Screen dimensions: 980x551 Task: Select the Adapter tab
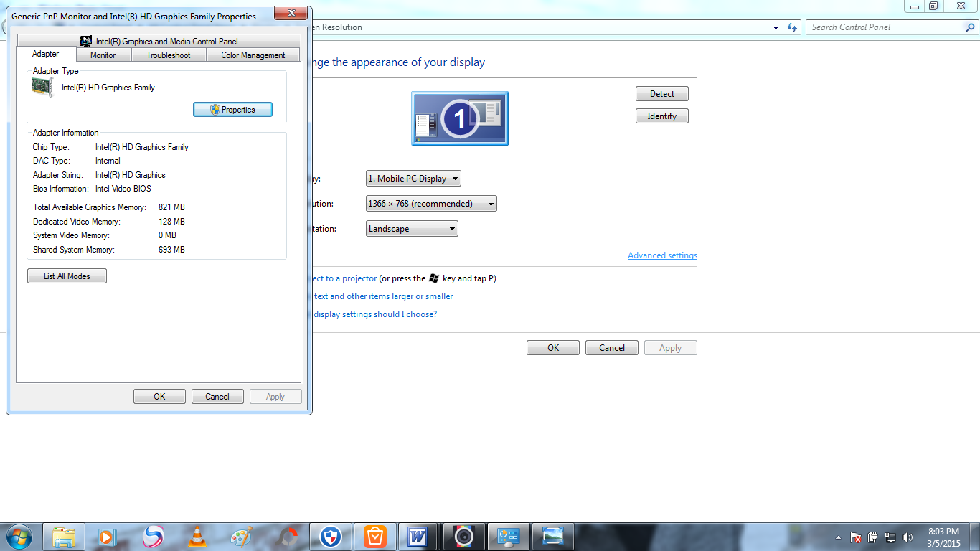point(46,54)
